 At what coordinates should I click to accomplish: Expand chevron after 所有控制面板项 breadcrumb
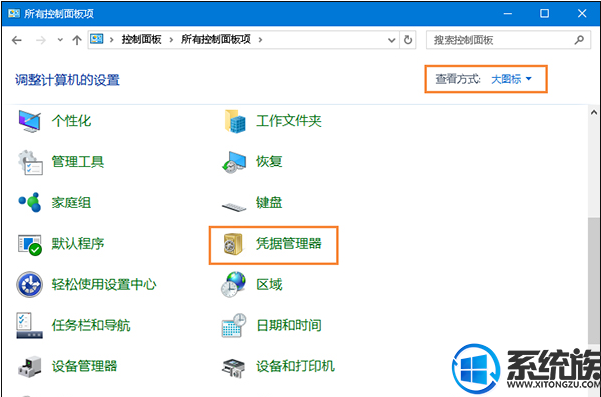point(260,39)
